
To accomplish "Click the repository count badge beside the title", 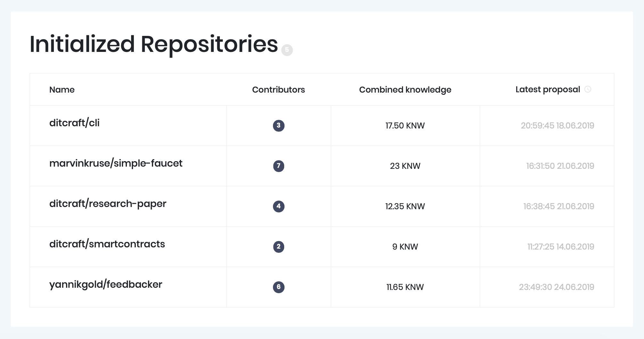I will point(287,50).
